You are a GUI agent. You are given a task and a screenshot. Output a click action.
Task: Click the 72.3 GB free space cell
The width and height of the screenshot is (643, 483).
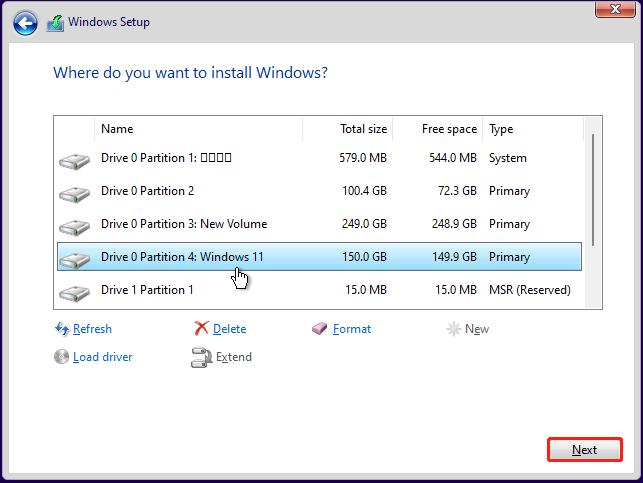pos(457,191)
